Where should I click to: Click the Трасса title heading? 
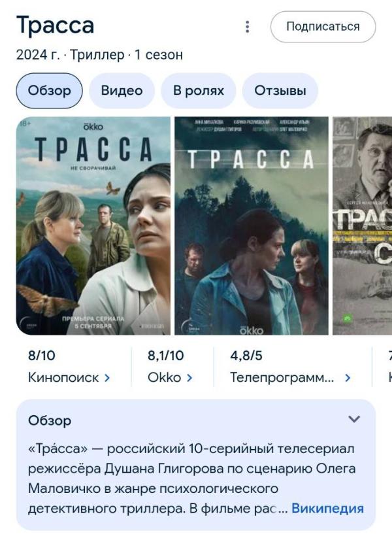55,25
